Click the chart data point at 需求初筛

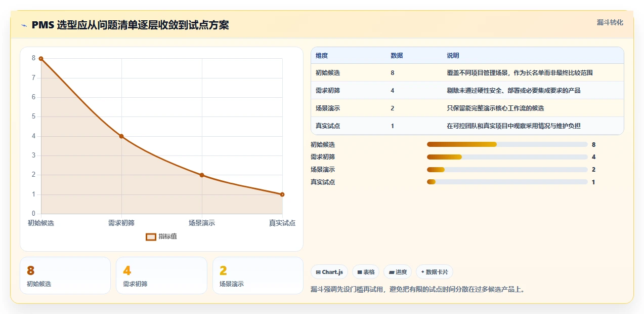121,136
